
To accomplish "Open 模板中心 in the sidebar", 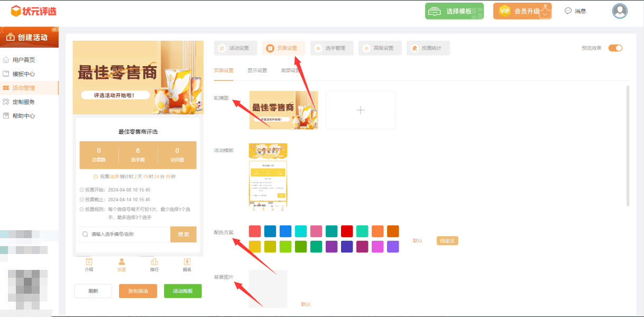I will tap(25, 74).
